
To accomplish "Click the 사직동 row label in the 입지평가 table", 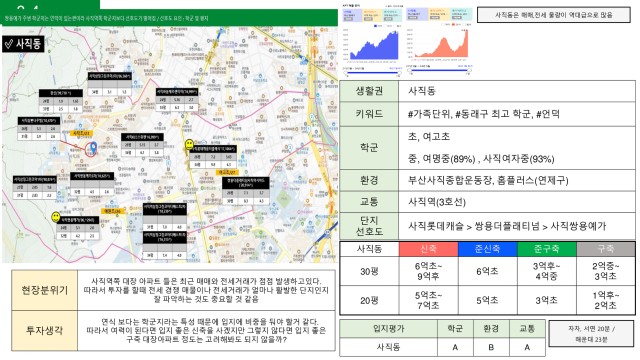I will pos(388,347).
